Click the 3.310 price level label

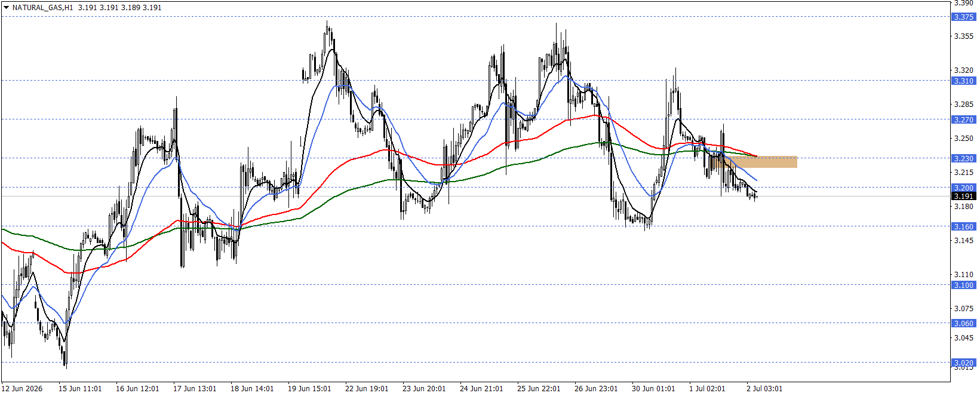[963, 81]
